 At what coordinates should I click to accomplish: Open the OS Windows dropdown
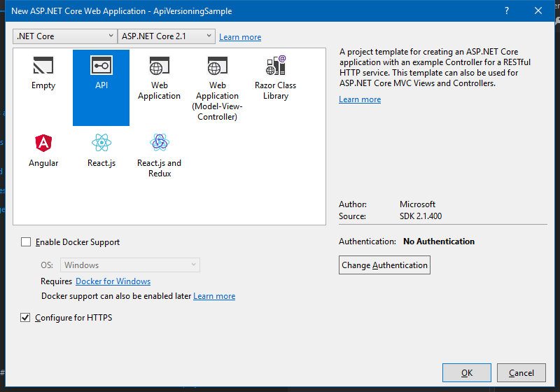click(x=130, y=265)
